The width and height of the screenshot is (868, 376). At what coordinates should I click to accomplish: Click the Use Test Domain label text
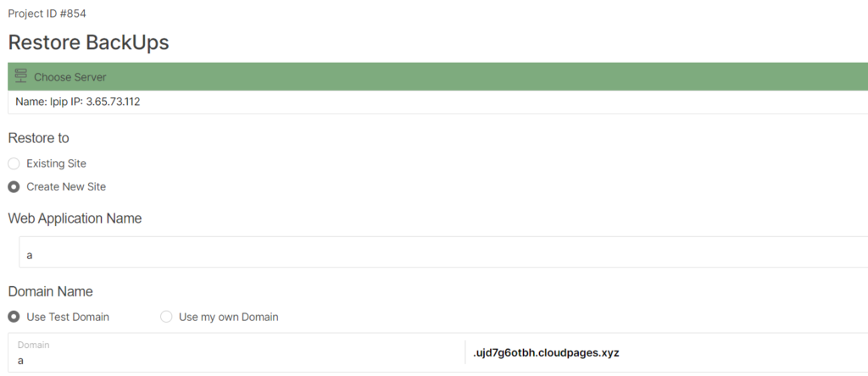pos(68,318)
